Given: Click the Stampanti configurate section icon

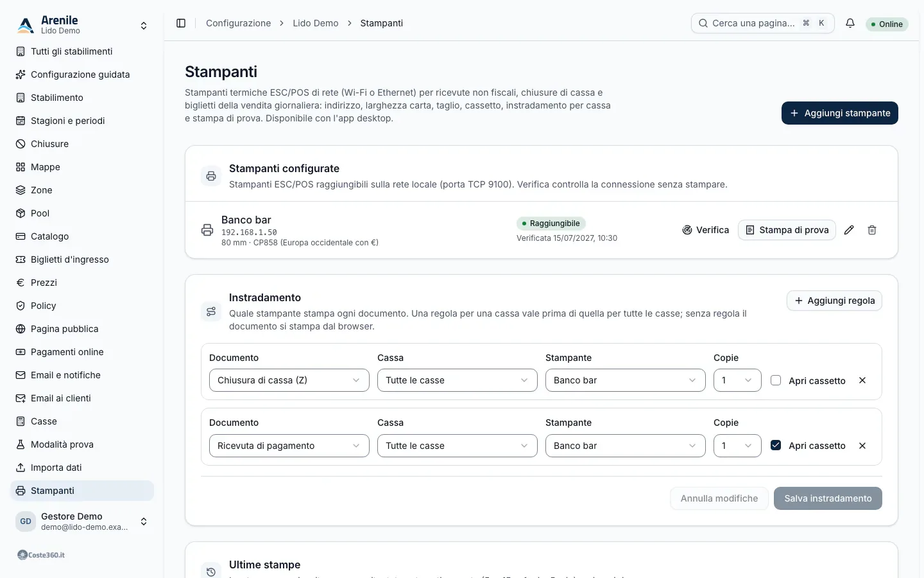Looking at the screenshot, I should tap(211, 176).
